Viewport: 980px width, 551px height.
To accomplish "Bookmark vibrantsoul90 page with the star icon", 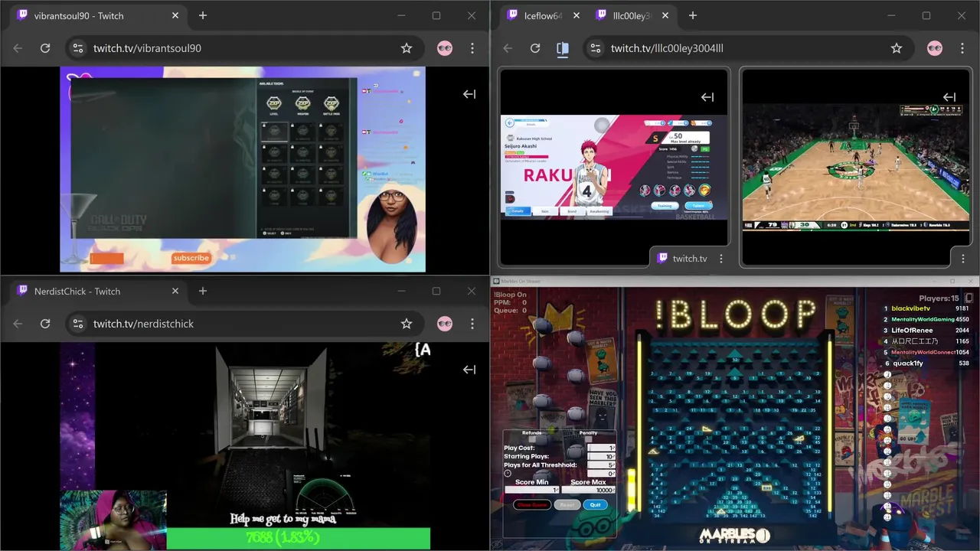I will pyautogui.click(x=407, y=48).
